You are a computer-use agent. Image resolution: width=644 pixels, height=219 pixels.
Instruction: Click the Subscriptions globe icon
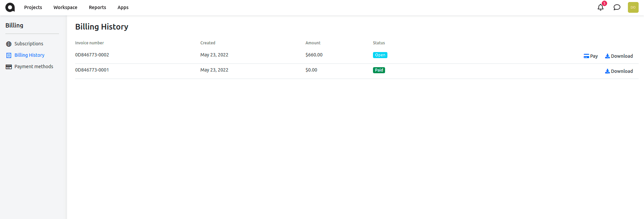tap(9, 44)
